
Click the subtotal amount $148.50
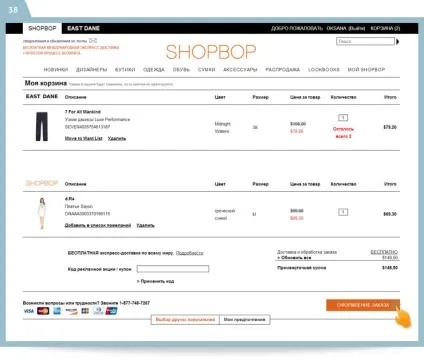390,268
